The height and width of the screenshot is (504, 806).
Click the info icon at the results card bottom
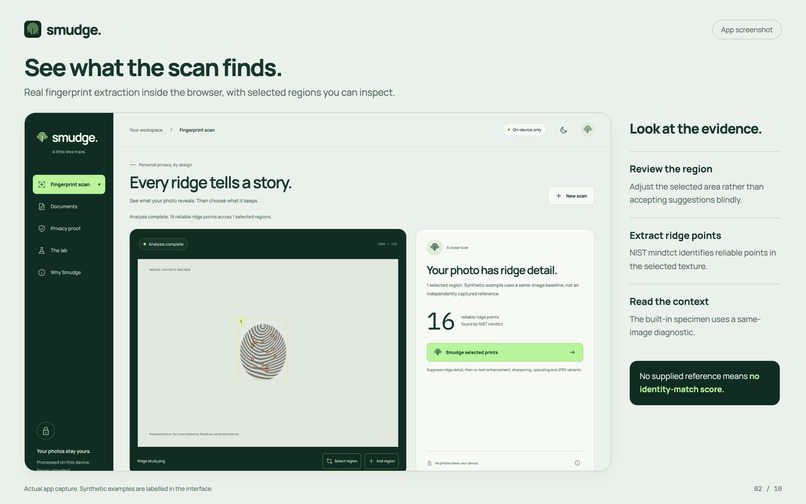(577, 463)
